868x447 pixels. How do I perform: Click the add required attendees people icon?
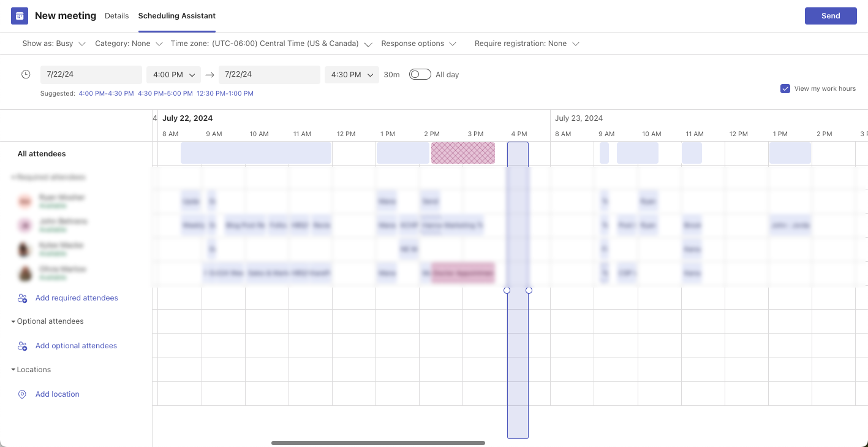[22, 298]
